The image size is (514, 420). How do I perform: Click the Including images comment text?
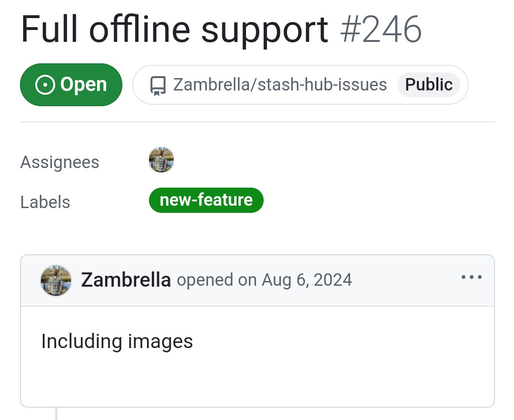[x=117, y=341]
